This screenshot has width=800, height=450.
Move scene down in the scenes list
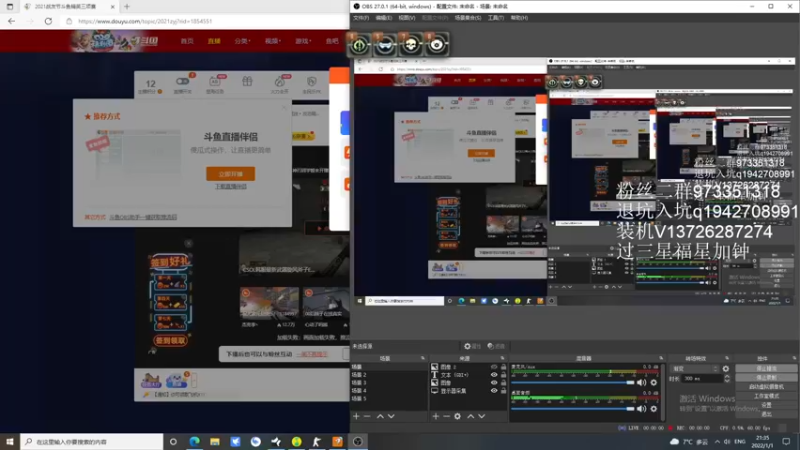click(391, 416)
